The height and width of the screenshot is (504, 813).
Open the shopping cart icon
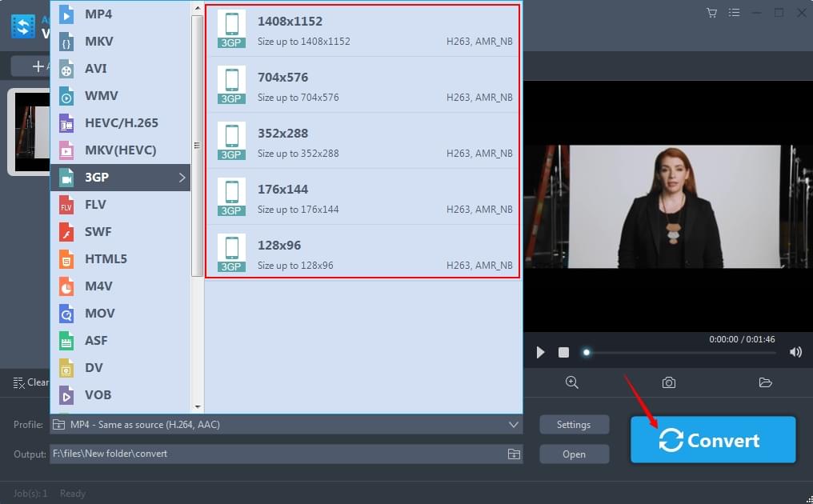point(711,13)
